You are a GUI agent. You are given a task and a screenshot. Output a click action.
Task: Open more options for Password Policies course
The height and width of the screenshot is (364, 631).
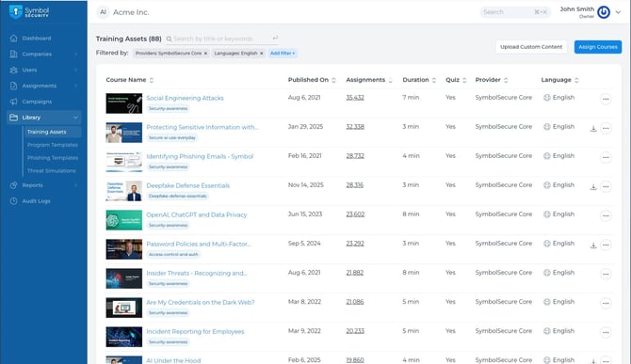click(x=606, y=245)
